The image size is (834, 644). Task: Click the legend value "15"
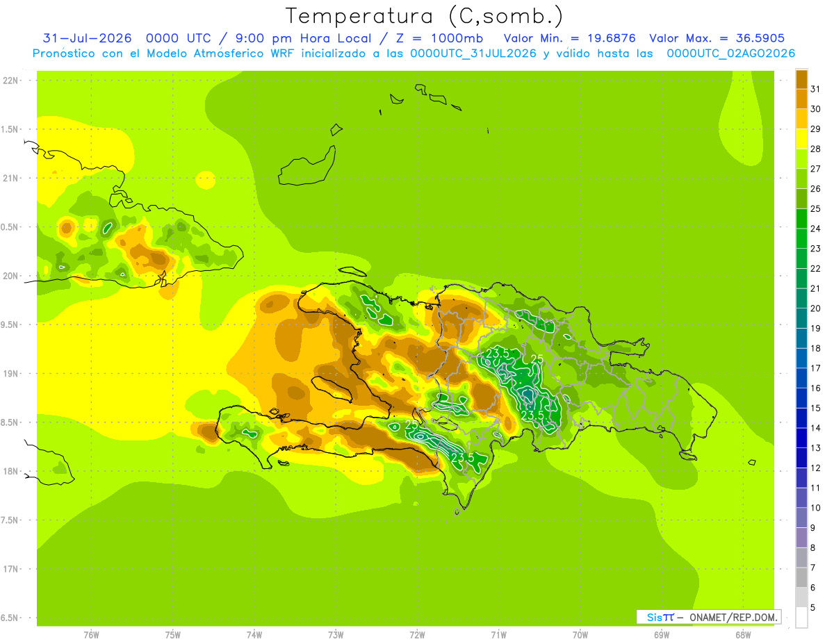[815, 408]
